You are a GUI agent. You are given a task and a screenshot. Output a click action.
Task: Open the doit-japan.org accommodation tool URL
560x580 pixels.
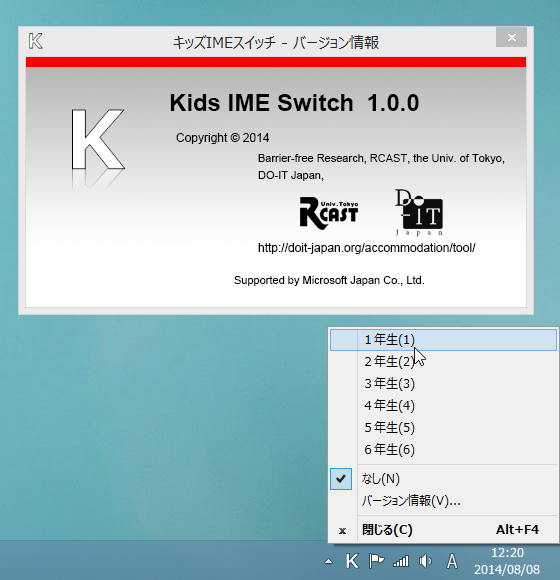(367, 248)
